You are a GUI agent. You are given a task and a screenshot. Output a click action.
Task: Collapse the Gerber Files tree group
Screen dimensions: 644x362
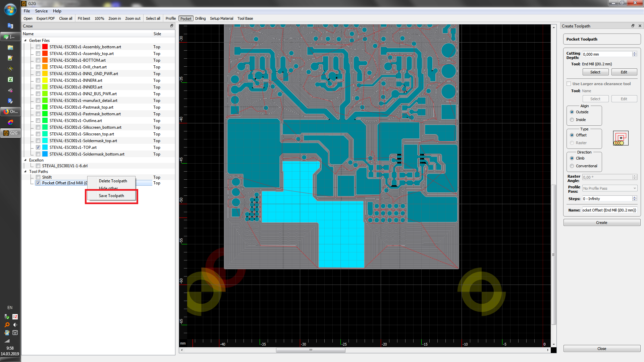tap(25, 41)
